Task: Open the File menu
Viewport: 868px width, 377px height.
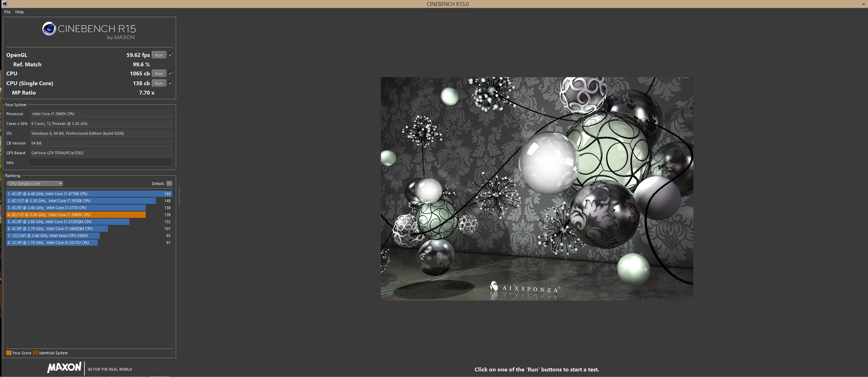Action: pos(7,12)
